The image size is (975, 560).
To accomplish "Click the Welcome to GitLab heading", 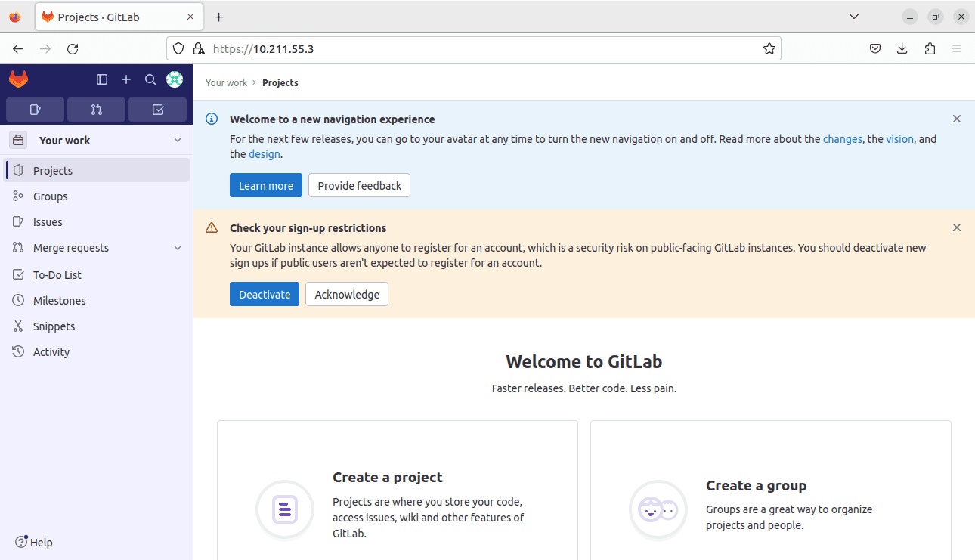I will (584, 361).
